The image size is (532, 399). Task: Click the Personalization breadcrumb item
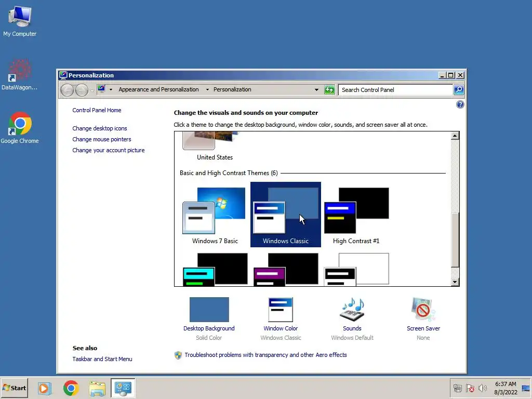[232, 89]
